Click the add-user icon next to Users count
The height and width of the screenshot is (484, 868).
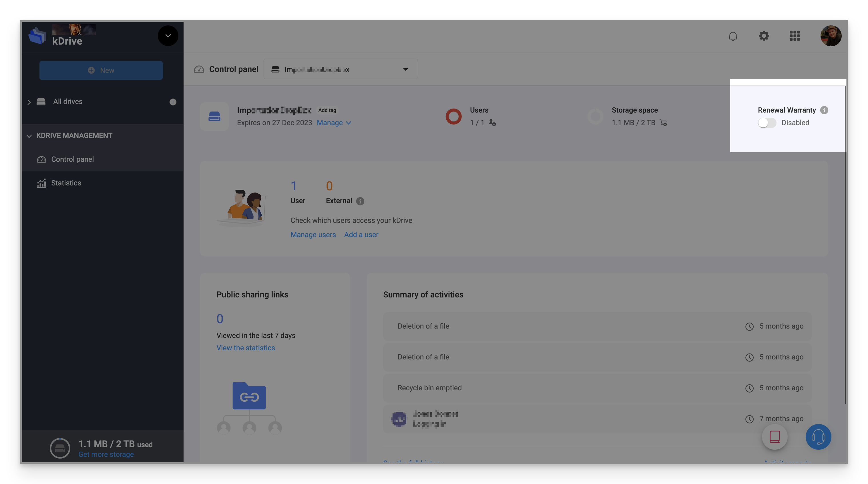click(493, 123)
